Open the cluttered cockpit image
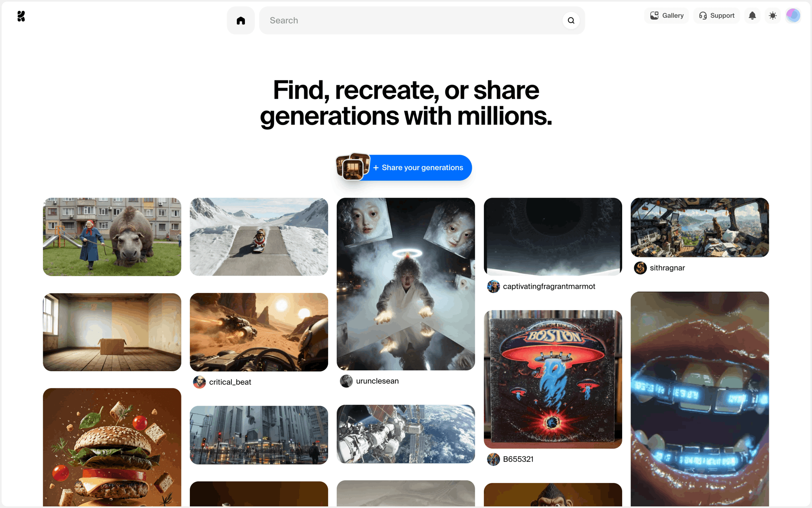Viewport: 812px width, 508px height. pos(700,227)
